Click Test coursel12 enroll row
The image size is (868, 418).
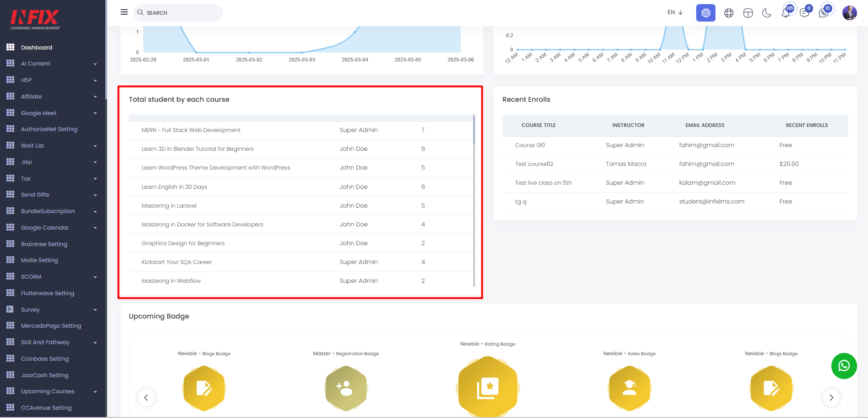[x=675, y=164]
